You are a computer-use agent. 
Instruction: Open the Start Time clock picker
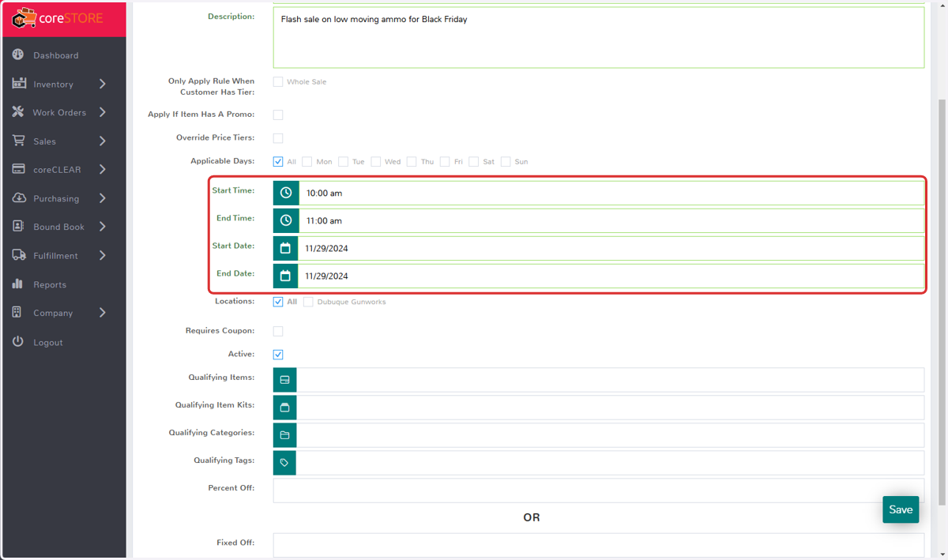(x=286, y=193)
